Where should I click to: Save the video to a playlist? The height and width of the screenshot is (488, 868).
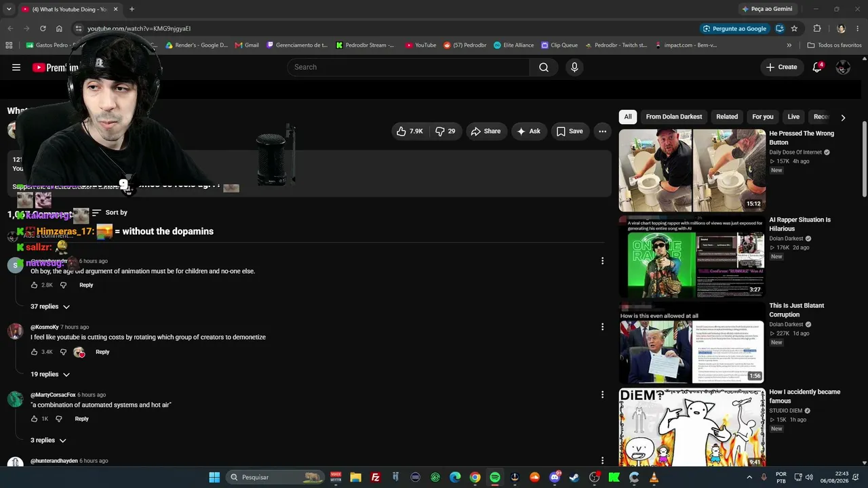click(x=570, y=131)
